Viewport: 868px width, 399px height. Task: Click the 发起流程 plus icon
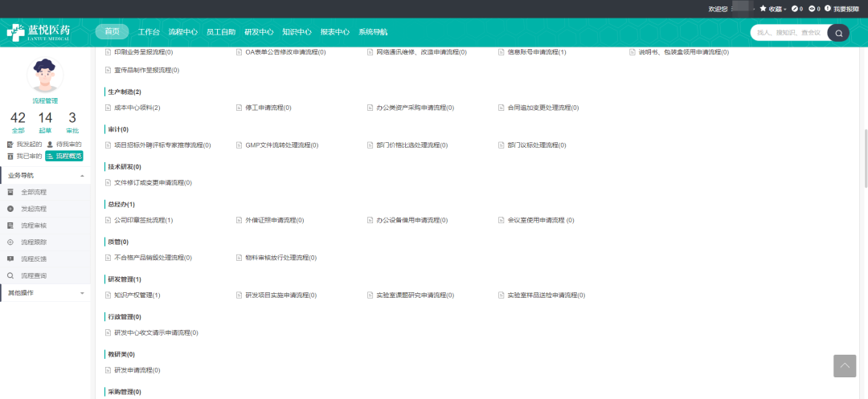[10, 209]
